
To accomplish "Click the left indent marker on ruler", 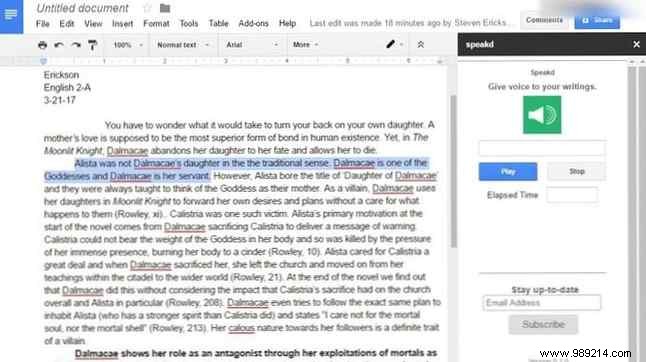I will point(43,61).
